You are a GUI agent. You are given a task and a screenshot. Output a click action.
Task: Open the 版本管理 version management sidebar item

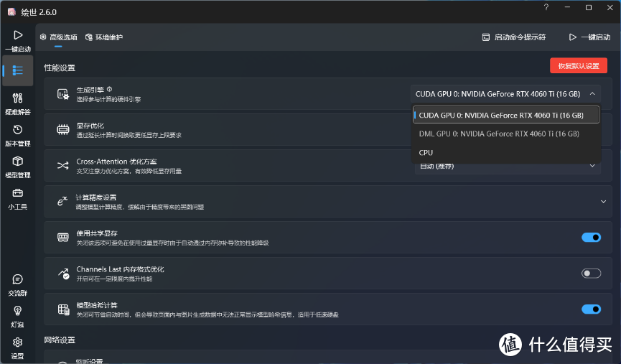[x=17, y=136]
